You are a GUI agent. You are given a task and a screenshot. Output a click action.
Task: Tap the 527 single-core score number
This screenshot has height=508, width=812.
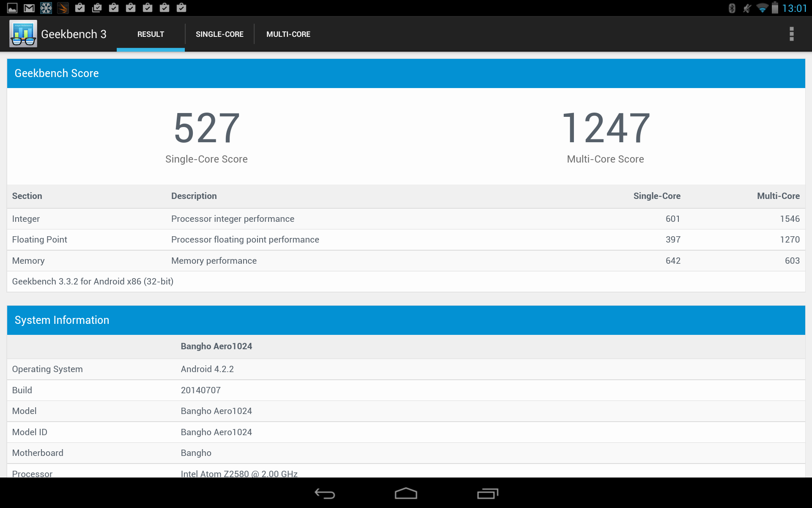207,128
